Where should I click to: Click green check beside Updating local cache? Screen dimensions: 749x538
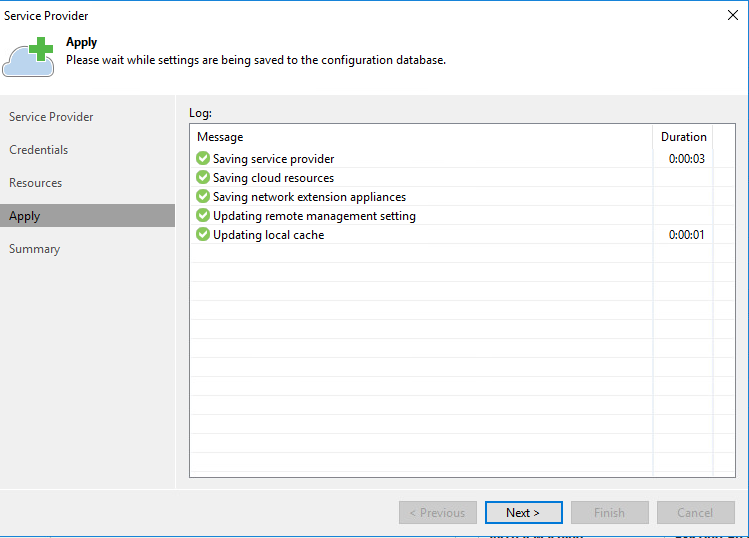[203, 235]
